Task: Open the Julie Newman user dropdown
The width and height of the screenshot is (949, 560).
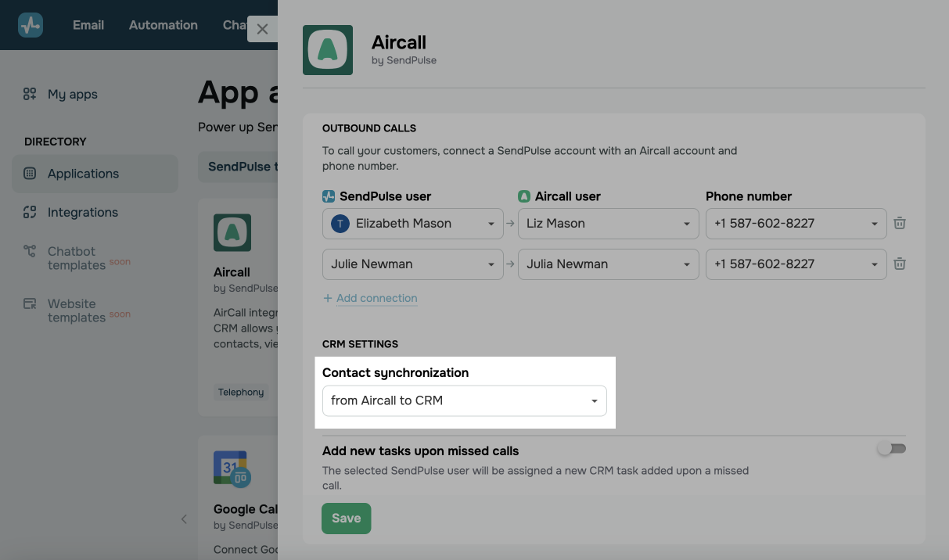Action: pyautogui.click(x=413, y=264)
